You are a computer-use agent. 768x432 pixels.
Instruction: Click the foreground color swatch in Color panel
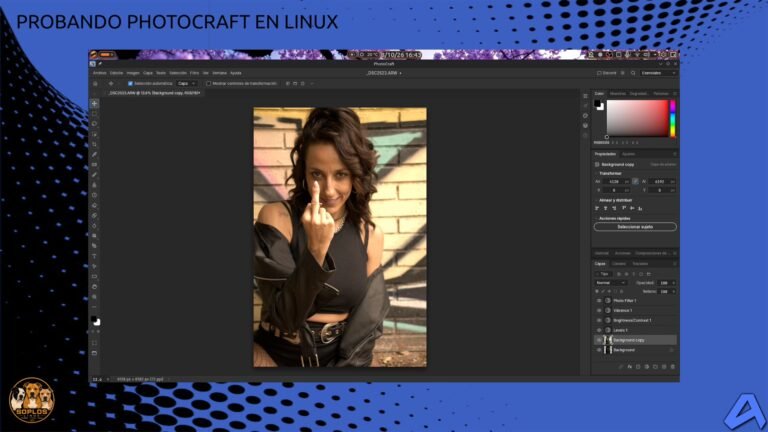click(x=597, y=103)
